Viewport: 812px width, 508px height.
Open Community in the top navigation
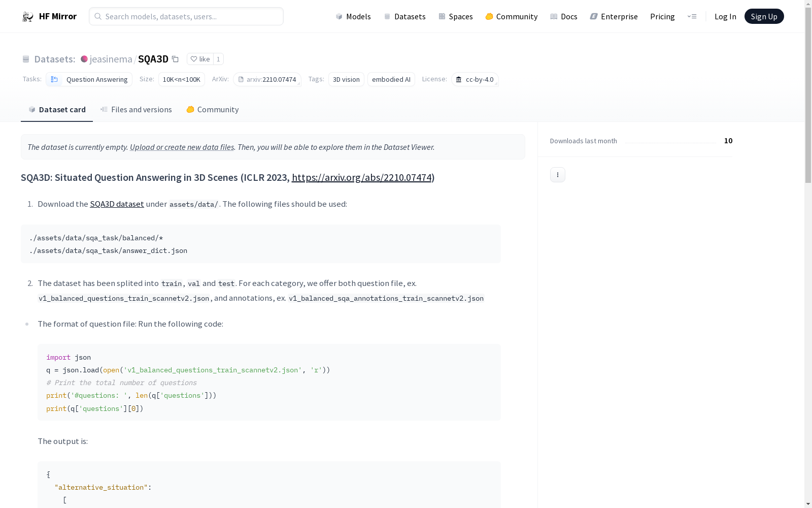click(512, 17)
